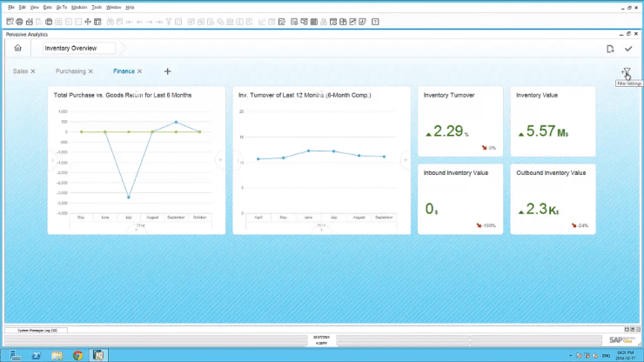Image resolution: width=644 pixels, height=362 pixels.
Task: Close the Sales tab
Action: coord(33,71)
